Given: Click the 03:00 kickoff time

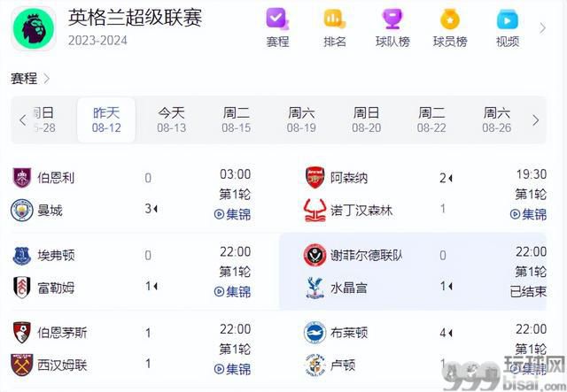Looking at the screenshot, I should (x=236, y=174).
